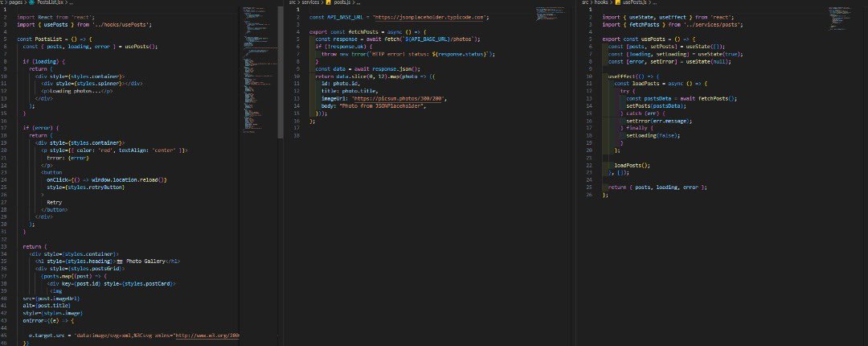Click the window.location.reload() onClick line
Viewport: 868px width, 346px height.
[x=107, y=180]
